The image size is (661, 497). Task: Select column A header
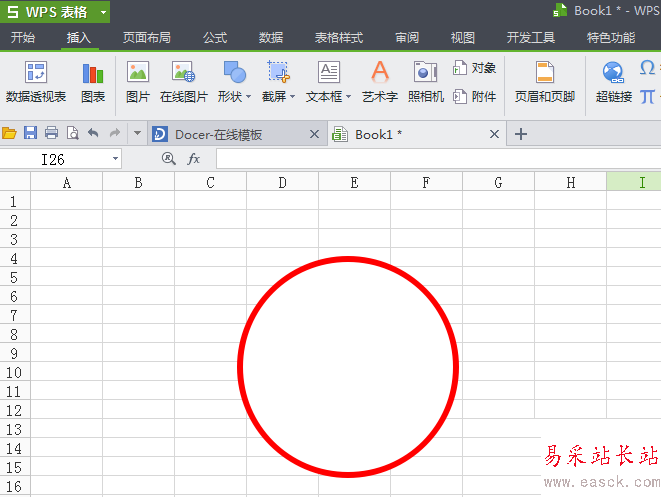(x=67, y=182)
